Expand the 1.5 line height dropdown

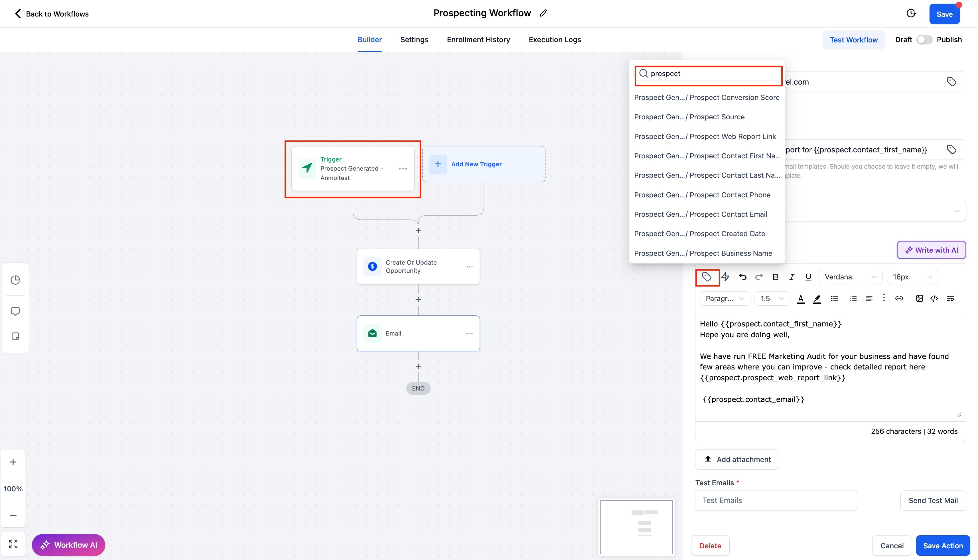point(772,299)
